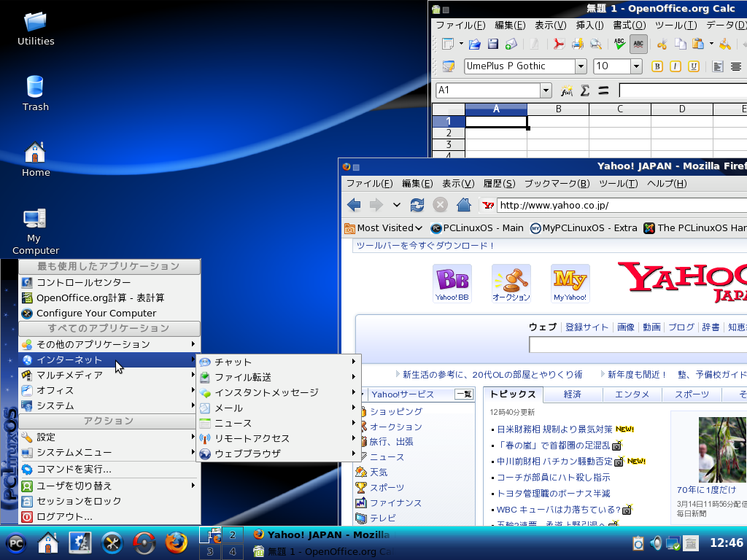Click taskbar volume speaker icon

click(656, 543)
